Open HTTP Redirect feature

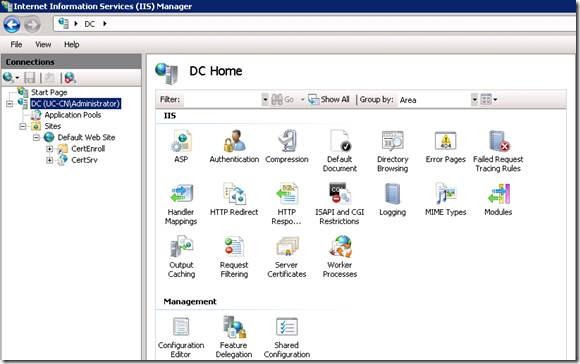coord(234,200)
